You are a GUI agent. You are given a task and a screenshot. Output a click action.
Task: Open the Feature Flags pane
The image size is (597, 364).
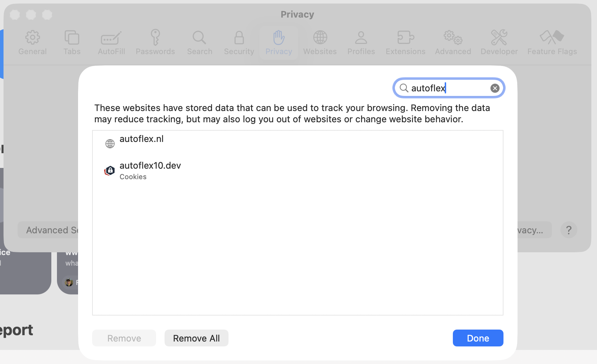point(552,43)
